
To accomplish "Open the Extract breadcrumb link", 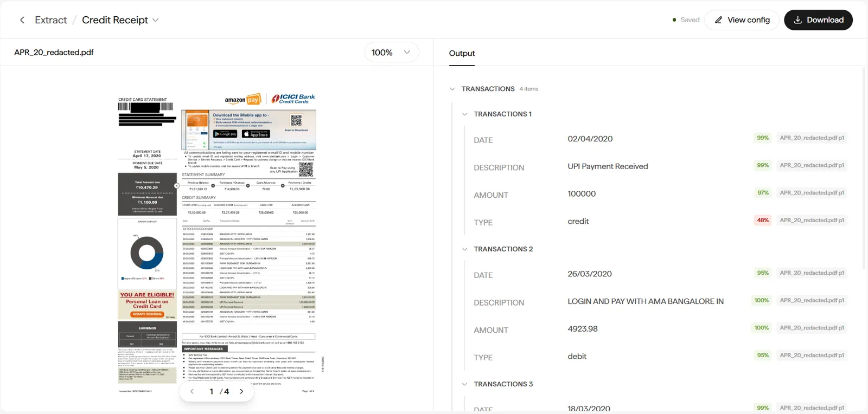I will point(51,20).
